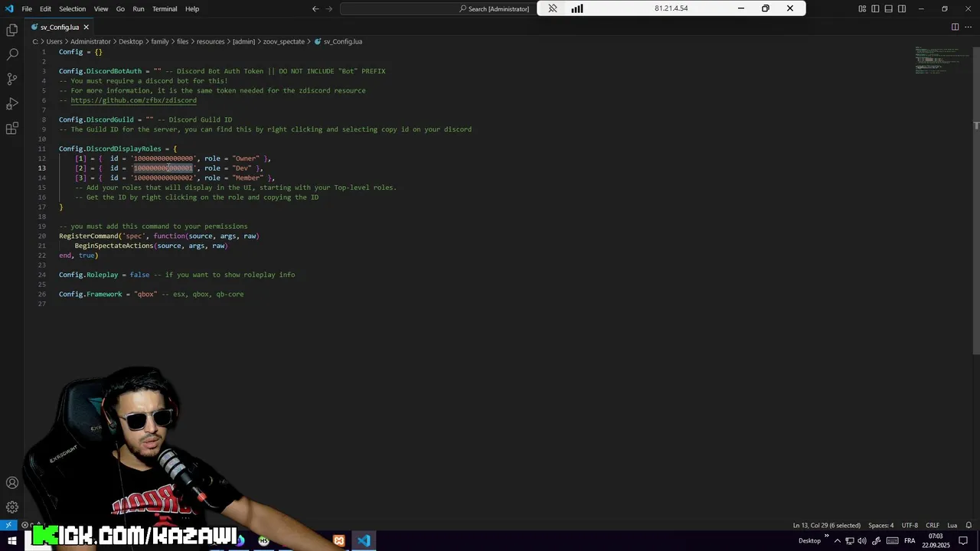Open the Windows Start button
980x551 pixels.
[12, 540]
